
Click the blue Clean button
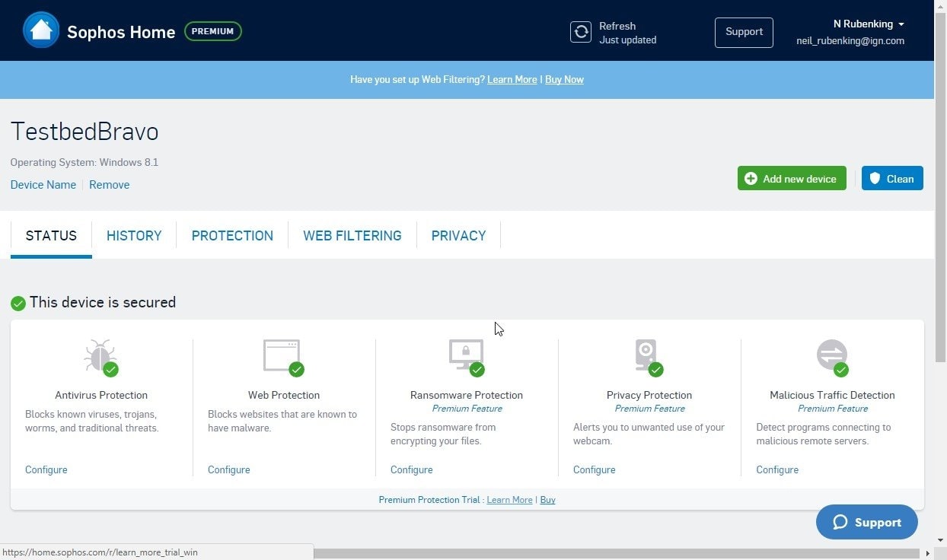pos(891,179)
